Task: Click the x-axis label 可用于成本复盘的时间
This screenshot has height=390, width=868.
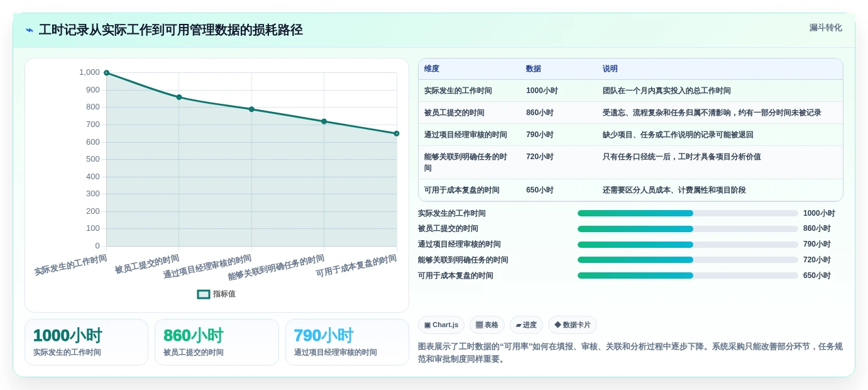Action: click(356, 266)
